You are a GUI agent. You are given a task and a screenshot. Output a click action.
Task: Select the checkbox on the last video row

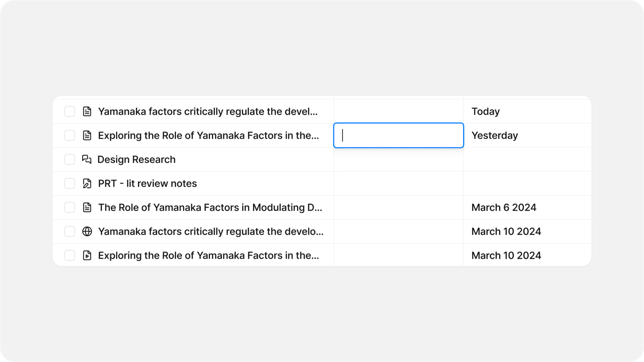tap(70, 255)
